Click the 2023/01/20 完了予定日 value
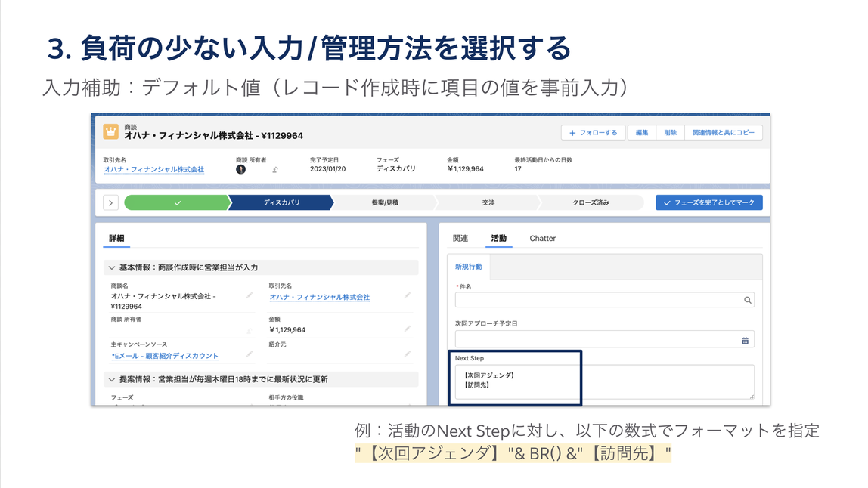Screen dimensions: 868x488 (x=327, y=168)
